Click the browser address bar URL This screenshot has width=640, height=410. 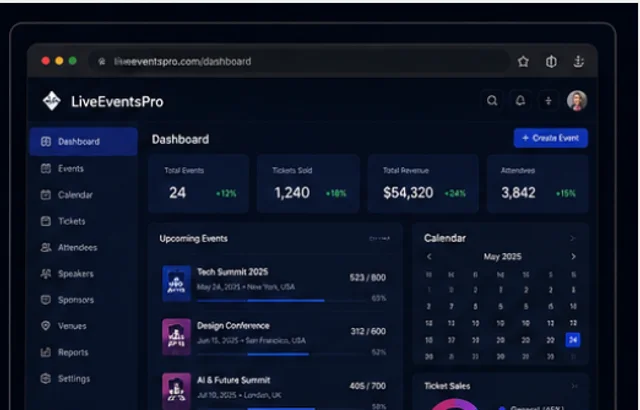point(182,62)
